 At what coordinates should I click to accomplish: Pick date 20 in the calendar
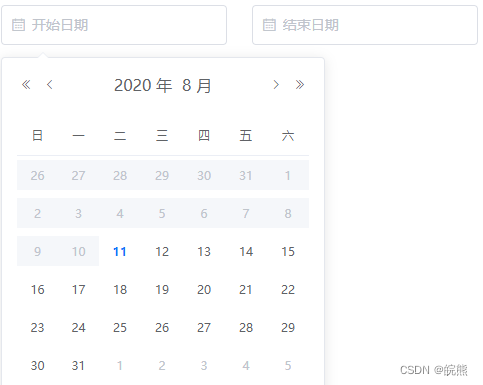[x=204, y=289]
